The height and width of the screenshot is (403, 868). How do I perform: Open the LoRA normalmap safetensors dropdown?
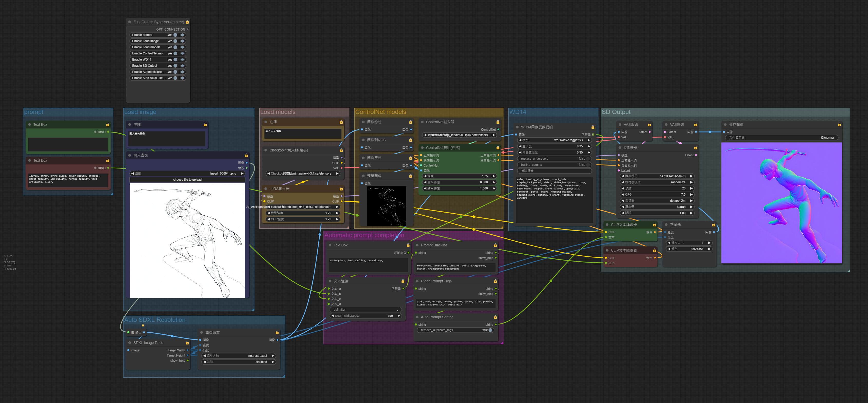click(x=303, y=207)
